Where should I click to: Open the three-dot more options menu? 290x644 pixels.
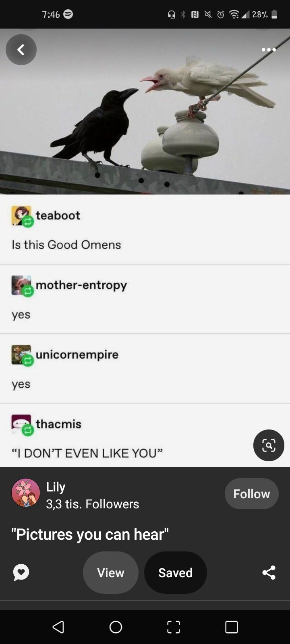click(x=269, y=50)
